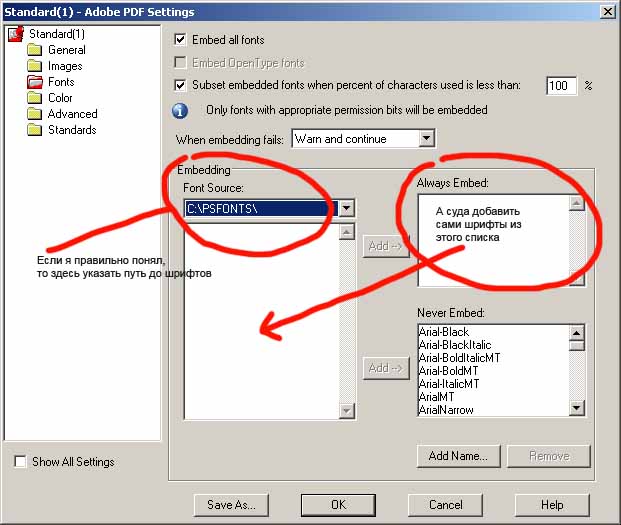Click the Cancel button
This screenshot has height=525, width=621.
point(446,505)
